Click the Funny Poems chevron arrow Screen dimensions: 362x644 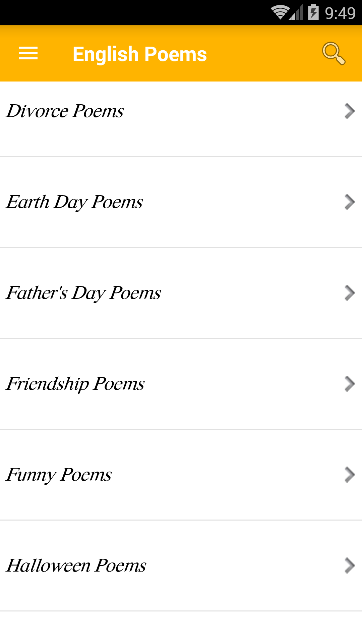350,475
